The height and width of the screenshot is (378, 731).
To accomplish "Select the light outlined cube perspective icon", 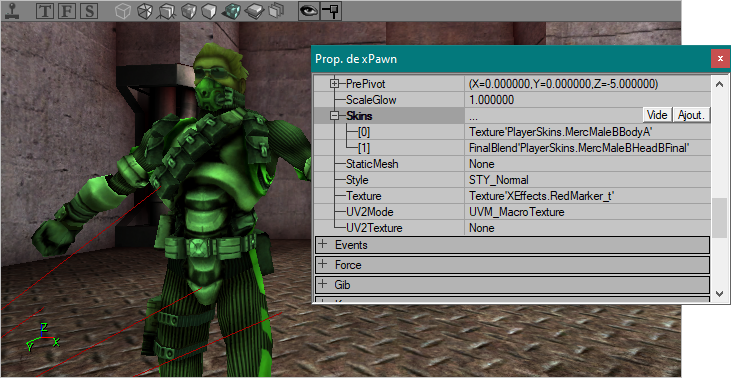I will point(123,11).
